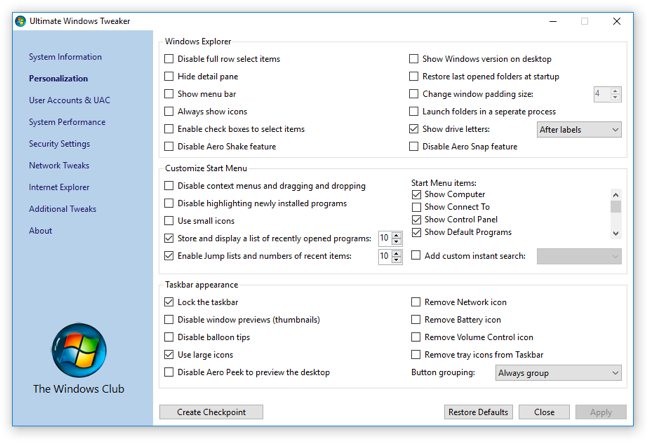Click the window padding size value field
This screenshot has height=444, width=650.
click(x=602, y=94)
